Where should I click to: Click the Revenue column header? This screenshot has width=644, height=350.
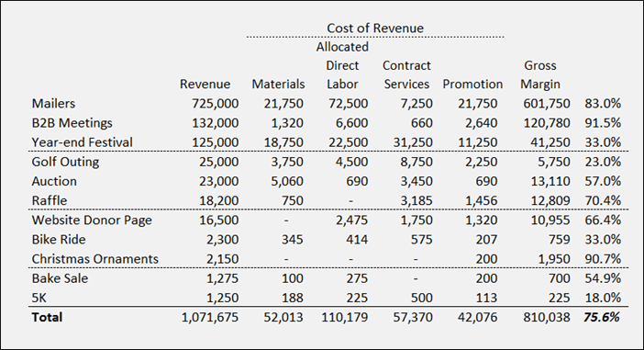205,84
